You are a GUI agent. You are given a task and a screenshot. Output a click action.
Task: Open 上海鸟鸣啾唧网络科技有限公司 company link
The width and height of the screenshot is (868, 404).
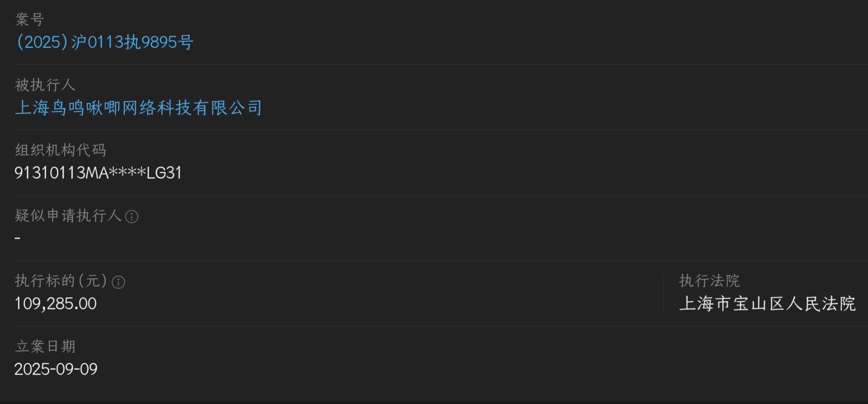click(x=138, y=107)
